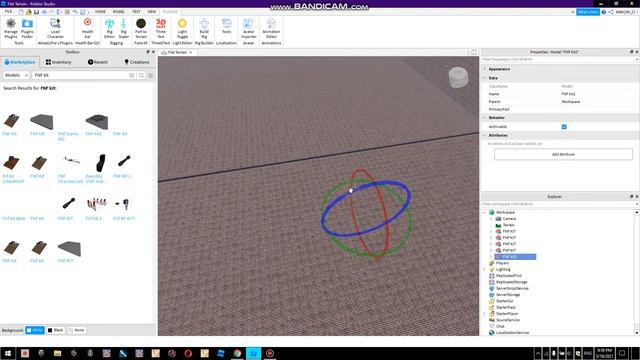The height and width of the screenshot is (360, 640).
Task: Open the Rig Scaler plugin
Action: [123, 28]
